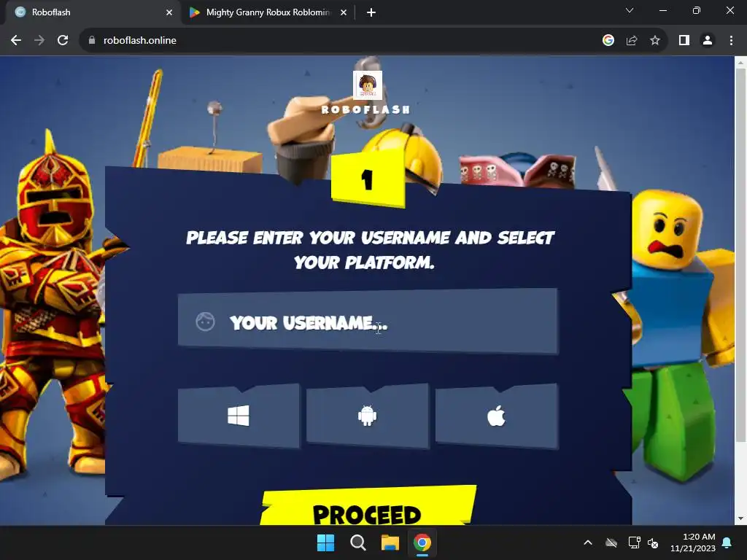This screenshot has width=747, height=560.
Task: Click the ROBOFLASH title text
Action: 366,110
